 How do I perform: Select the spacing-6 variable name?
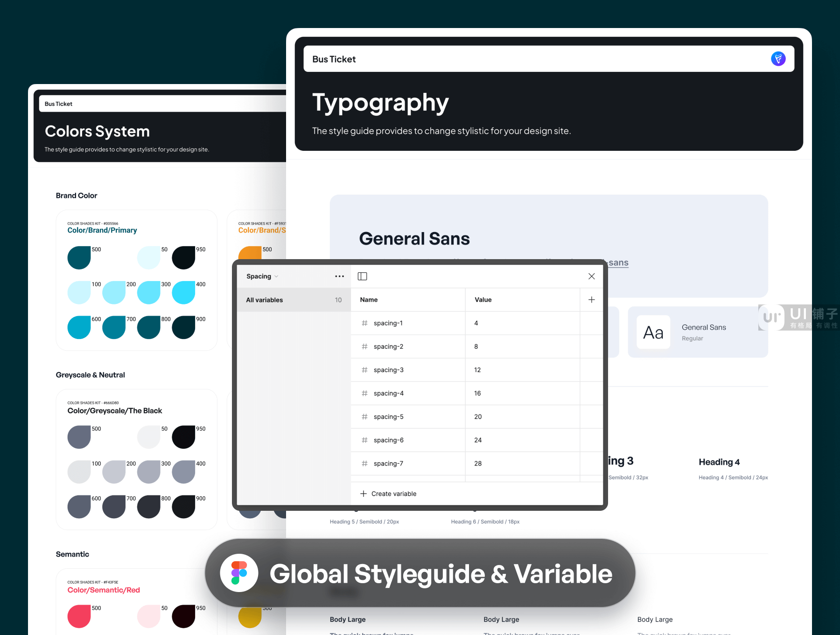(x=388, y=440)
